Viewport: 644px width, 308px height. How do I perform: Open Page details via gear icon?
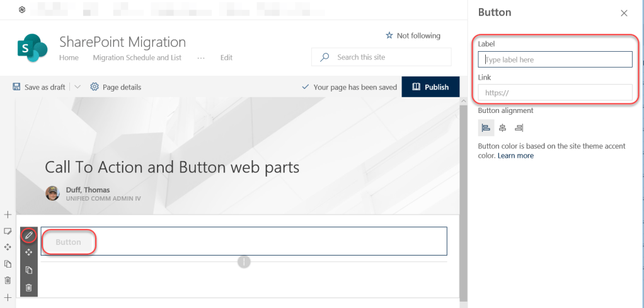(95, 86)
